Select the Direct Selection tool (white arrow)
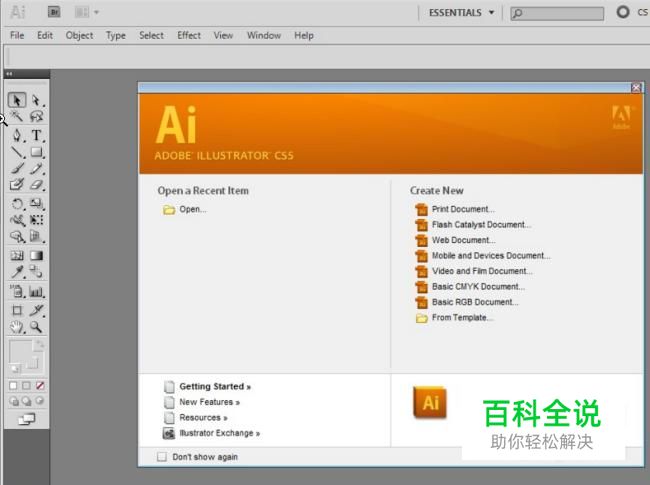The image size is (650, 485). click(x=36, y=100)
